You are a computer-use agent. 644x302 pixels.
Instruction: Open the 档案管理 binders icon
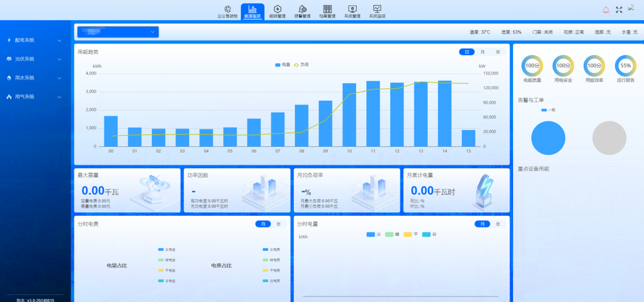tap(327, 9)
